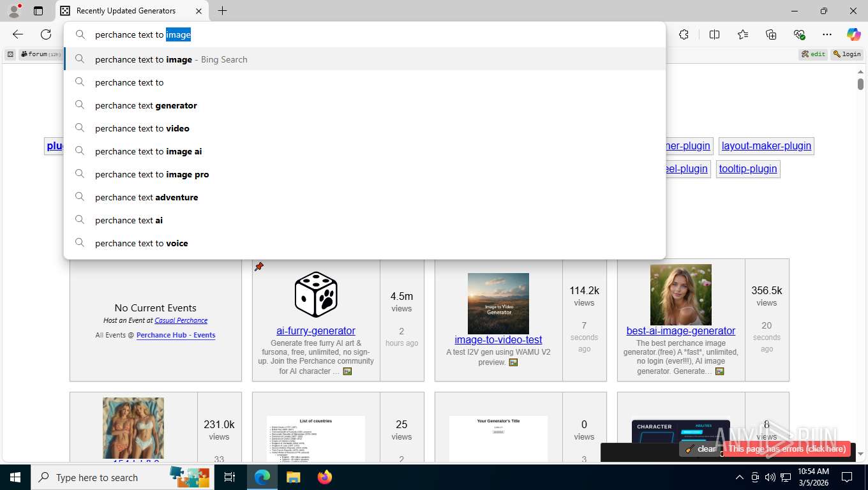Toggle split screen view icon

pos(714,34)
